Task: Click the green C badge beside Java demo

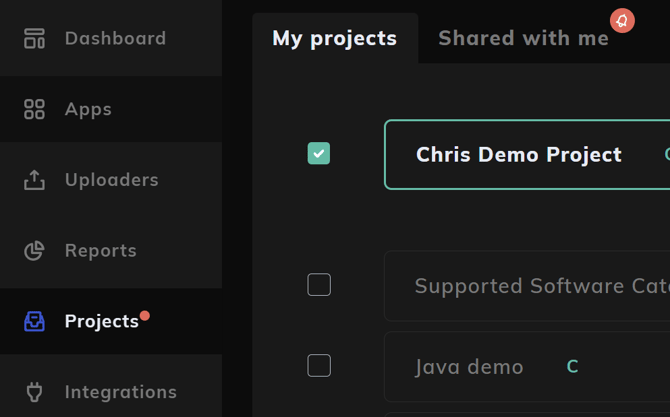Action: pyautogui.click(x=573, y=367)
